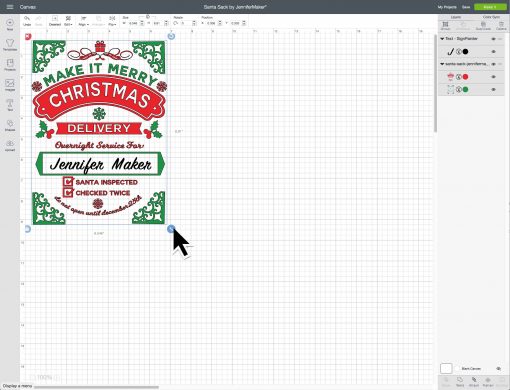
Task: Click the Undo icon in toolbar
Action: [x=27, y=20]
